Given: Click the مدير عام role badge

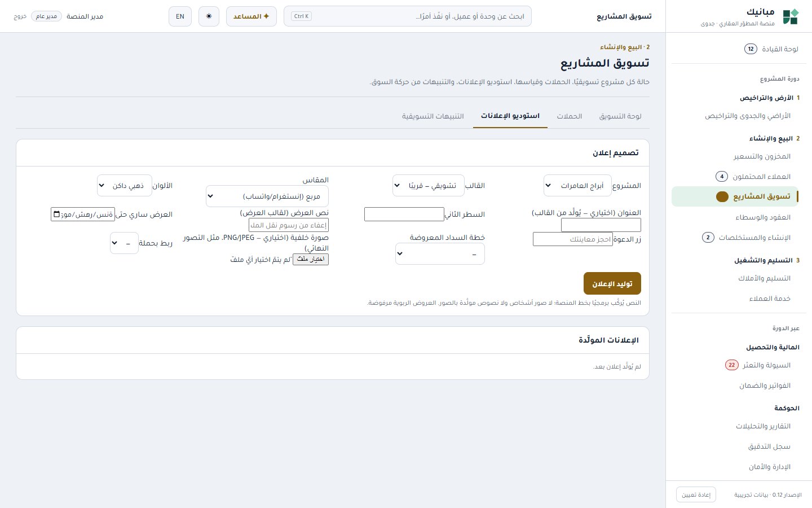Looking at the screenshot, I should [46, 16].
